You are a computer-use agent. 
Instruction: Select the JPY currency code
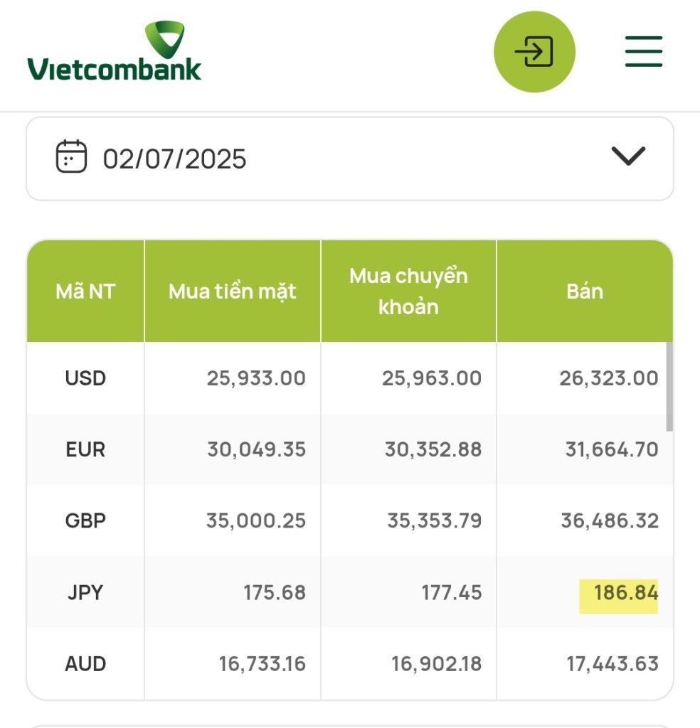click(x=85, y=592)
